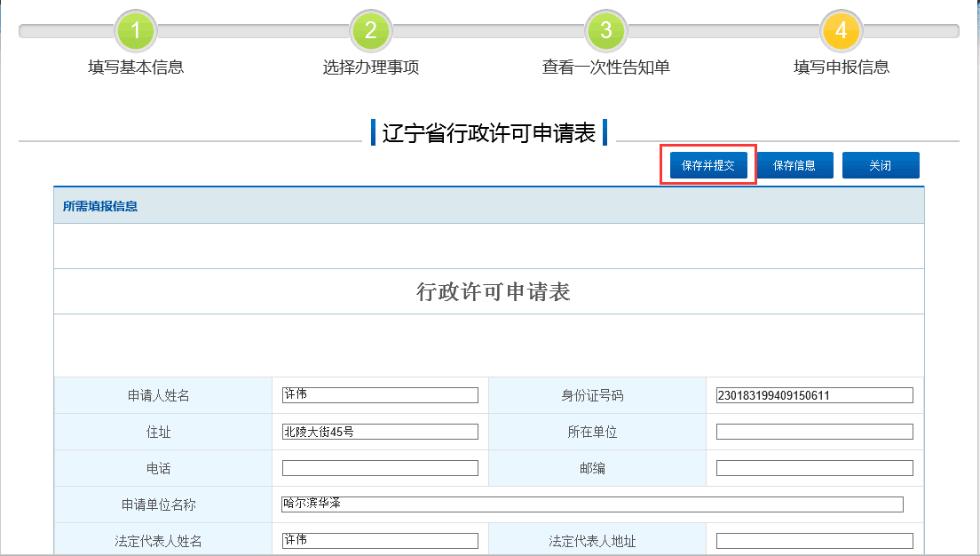Click the empty 所在单位 field
Screen dimensions: 980x556
[814, 432]
